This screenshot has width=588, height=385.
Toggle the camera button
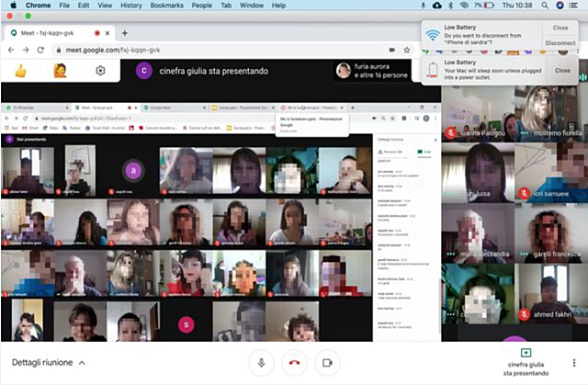click(x=327, y=363)
